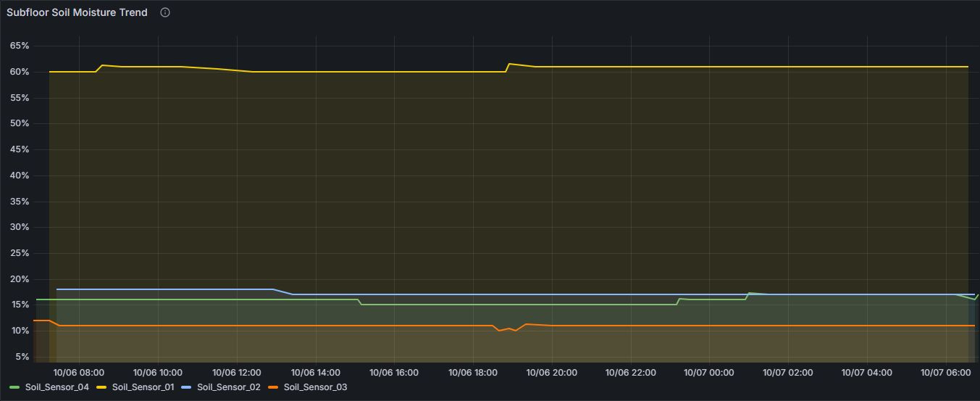This screenshot has width=980, height=401.
Task: Click the 10/06 22:00 time axis label
Action: 631,373
